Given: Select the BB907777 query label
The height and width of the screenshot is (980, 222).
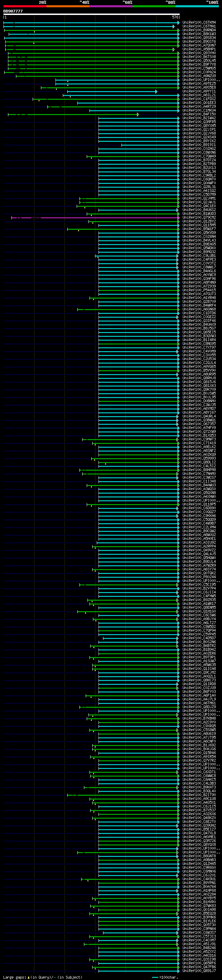Looking at the screenshot, I should (13, 11).
